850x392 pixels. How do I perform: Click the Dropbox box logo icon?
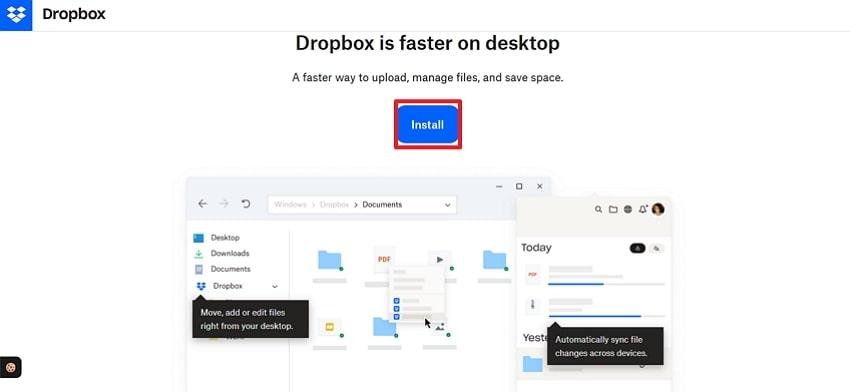tap(16, 15)
